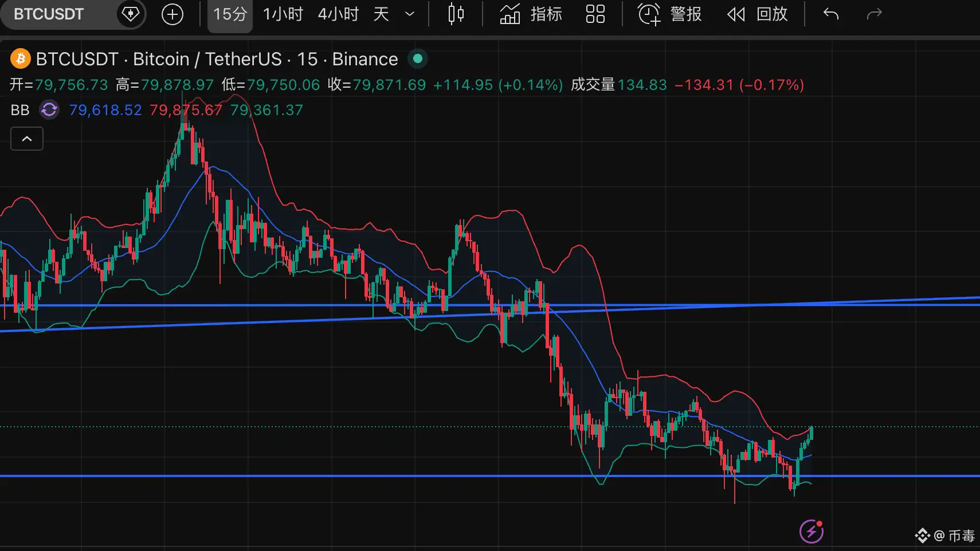Start 回放 bar replay mode
Screen dimensions: 980x551
click(758, 14)
